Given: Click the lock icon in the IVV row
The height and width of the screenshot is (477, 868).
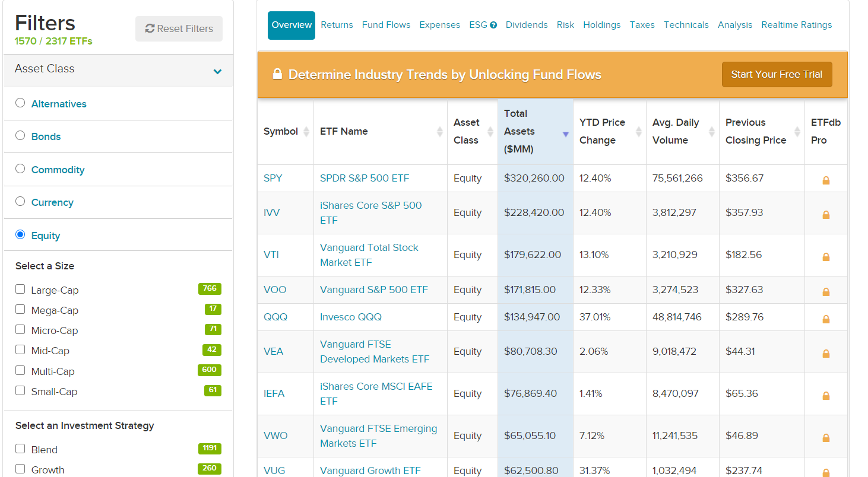Looking at the screenshot, I should [x=826, y=215].
